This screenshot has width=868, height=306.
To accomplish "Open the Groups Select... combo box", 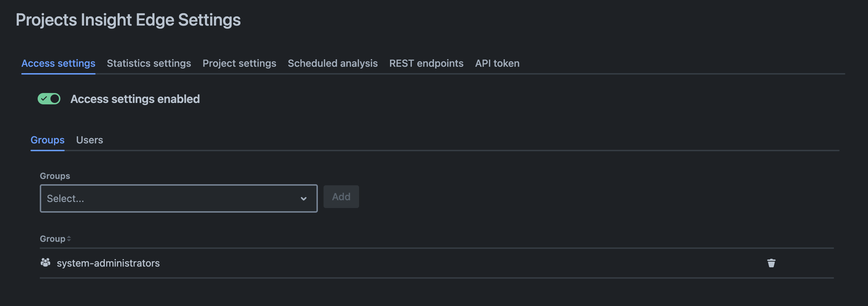I will (170, 198).
